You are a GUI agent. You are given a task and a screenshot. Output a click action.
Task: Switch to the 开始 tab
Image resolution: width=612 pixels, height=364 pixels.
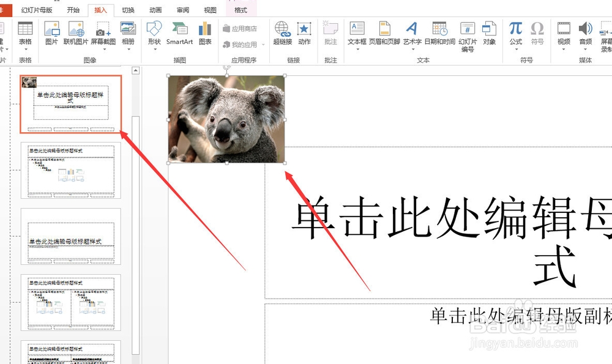[x=73, y=10]
